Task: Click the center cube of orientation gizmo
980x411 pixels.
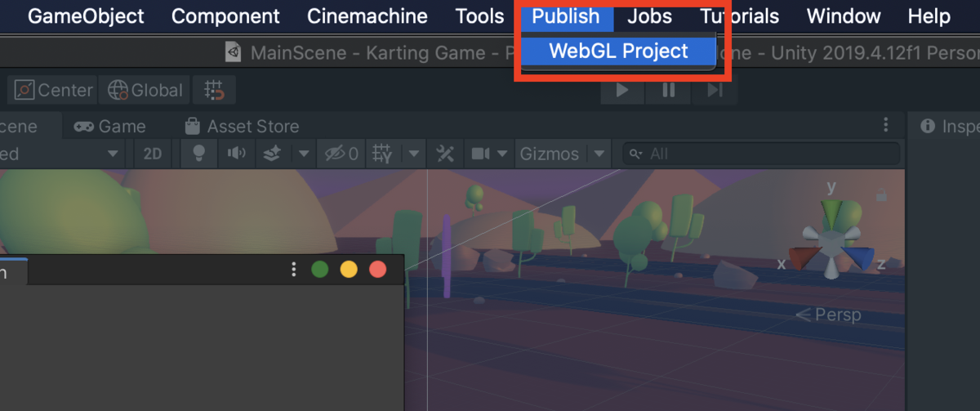Action: point(831,243)
